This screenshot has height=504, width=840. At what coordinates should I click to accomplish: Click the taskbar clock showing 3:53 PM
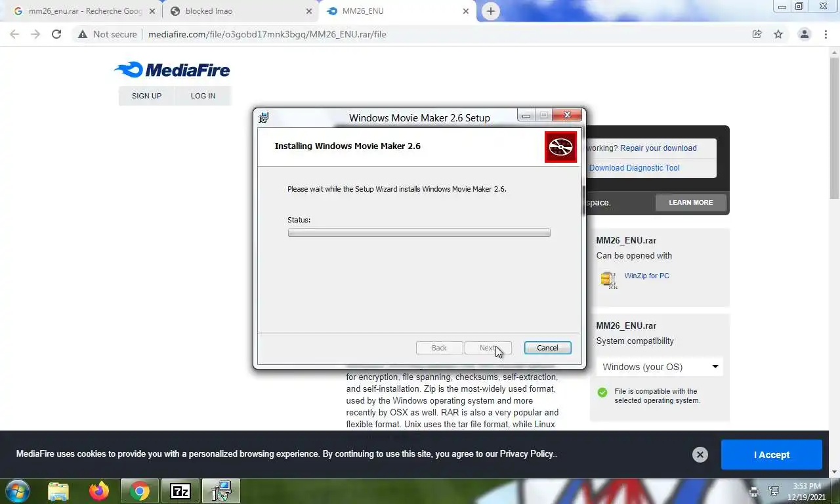coord(807,491)
